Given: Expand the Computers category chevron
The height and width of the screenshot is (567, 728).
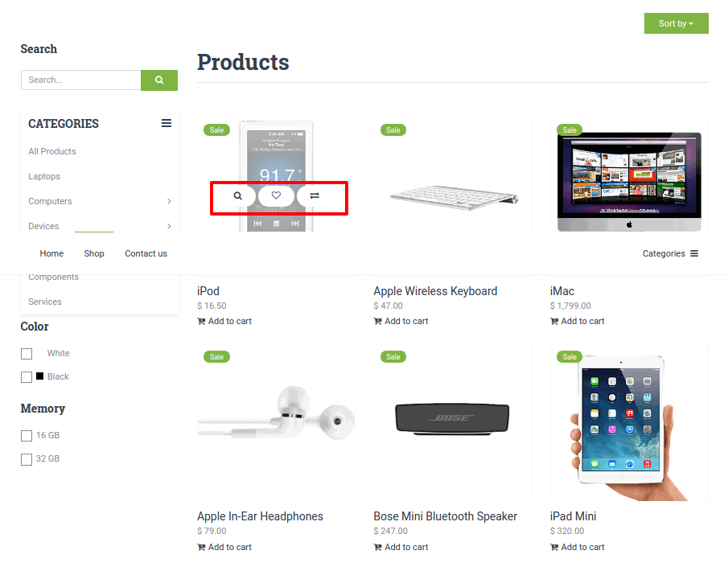Looking at the screenshot, I should click(x=169, y=201).
